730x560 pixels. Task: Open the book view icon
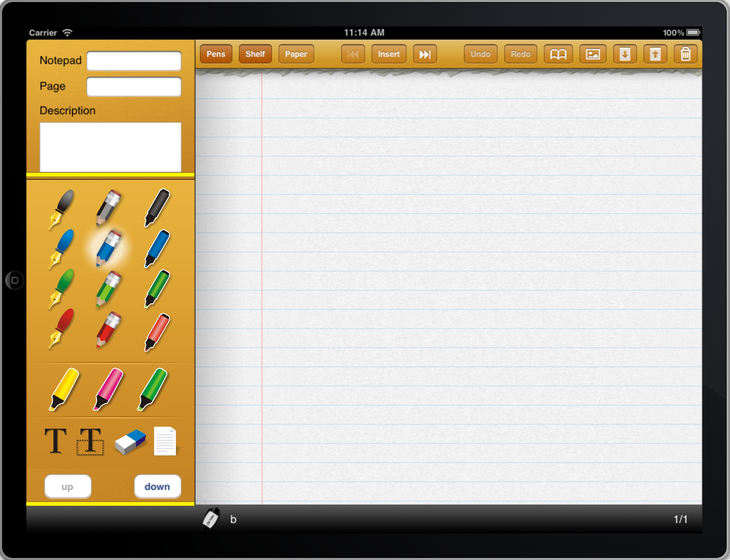pyautogui.click(x=558, y=54)
